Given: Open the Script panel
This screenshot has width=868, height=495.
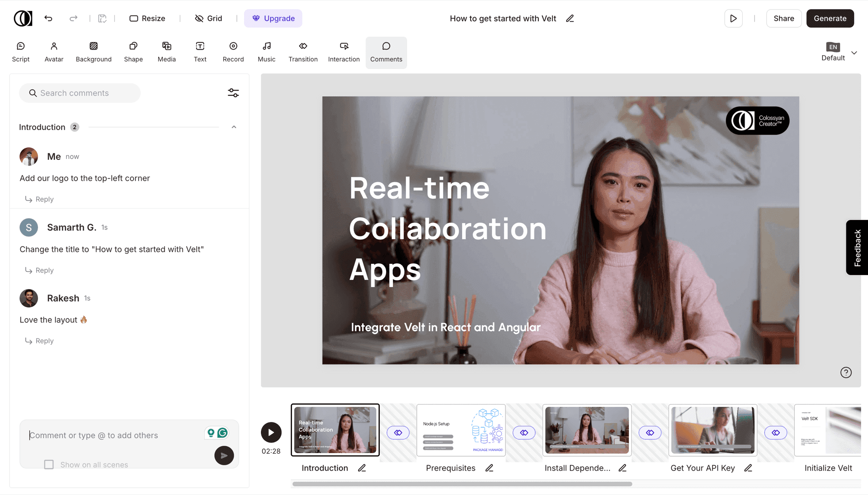Looking at the screenshot, I should tap(21, 52).
